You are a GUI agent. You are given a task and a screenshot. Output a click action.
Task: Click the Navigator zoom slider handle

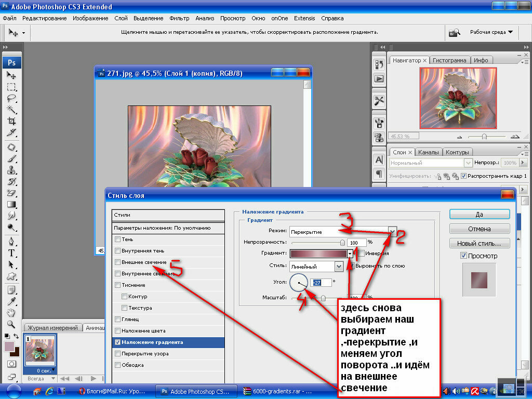click(x=484, y=137)
